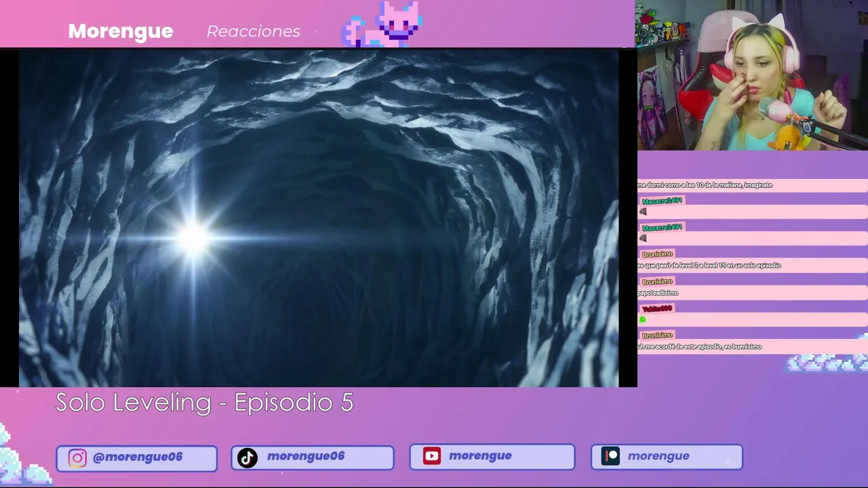Click the Yakito chat username
Viewport: 868px width, 488px height.
[656, 308]
